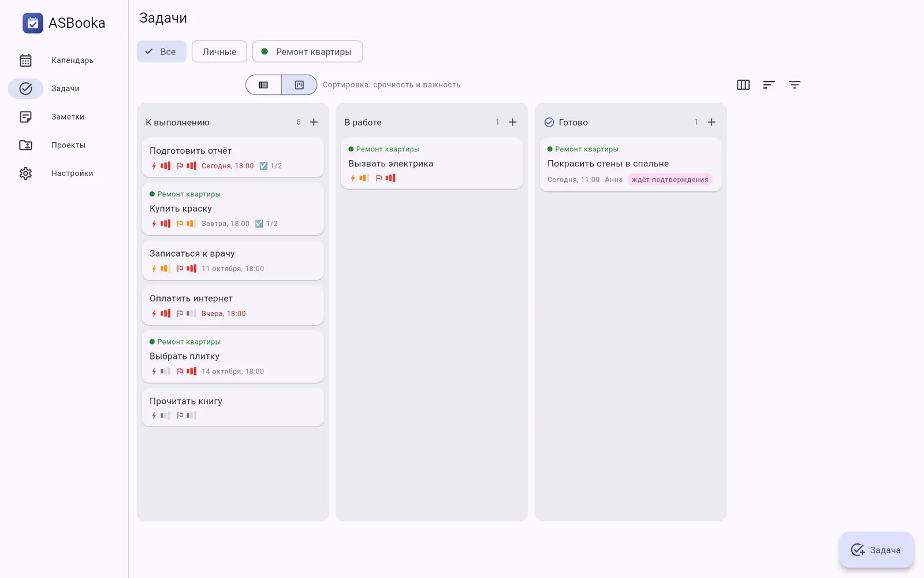Image resolution: width=924 pixels, height=578 pixels.
Task: Open the Подготовить отчёт task card
Action: coord(233,157)
